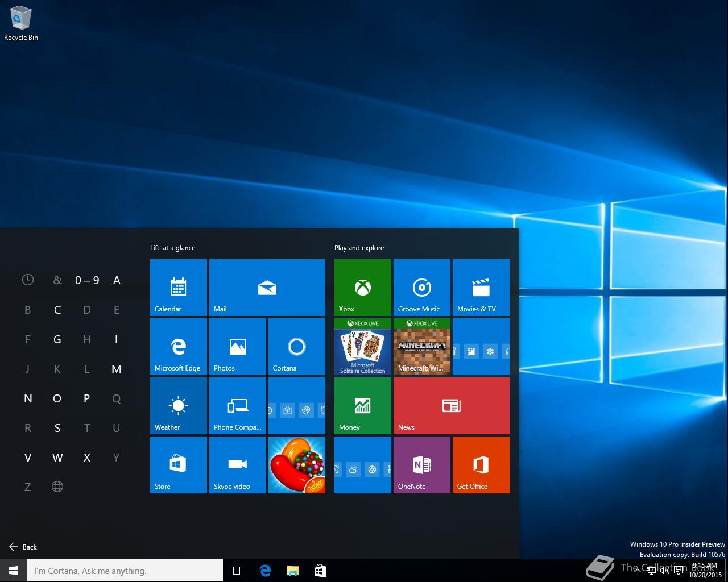Open the taskbar clock and date
Screen dimensions: 728x582
click(x=705, y=571)
